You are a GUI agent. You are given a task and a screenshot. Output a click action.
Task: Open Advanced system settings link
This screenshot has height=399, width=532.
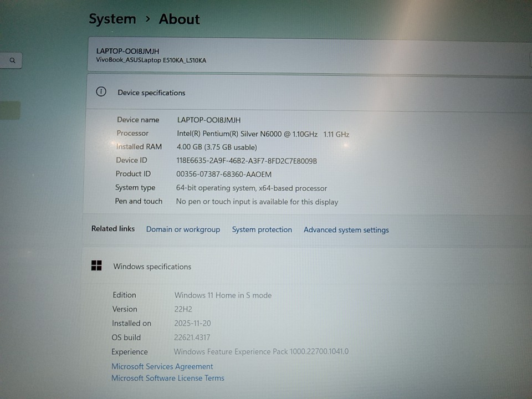(346, 230)
